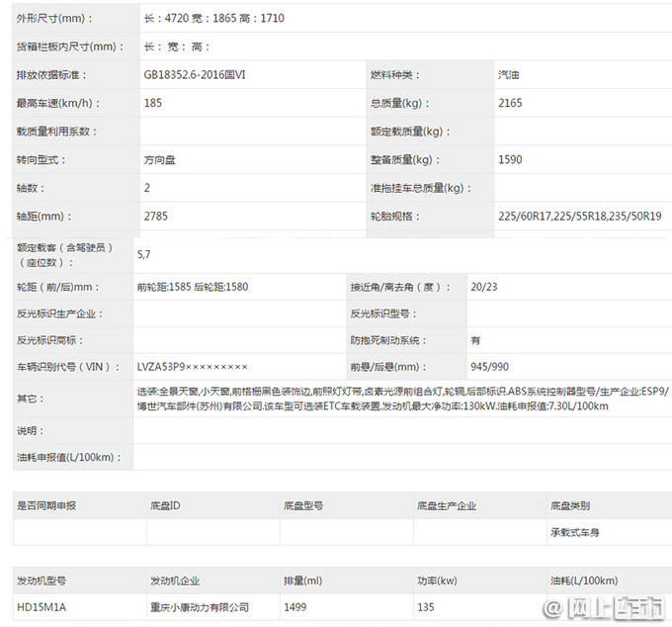The height and width of the screenshot is (627, 672).
Task: Select ABS value 有
Action: (475, 340)
